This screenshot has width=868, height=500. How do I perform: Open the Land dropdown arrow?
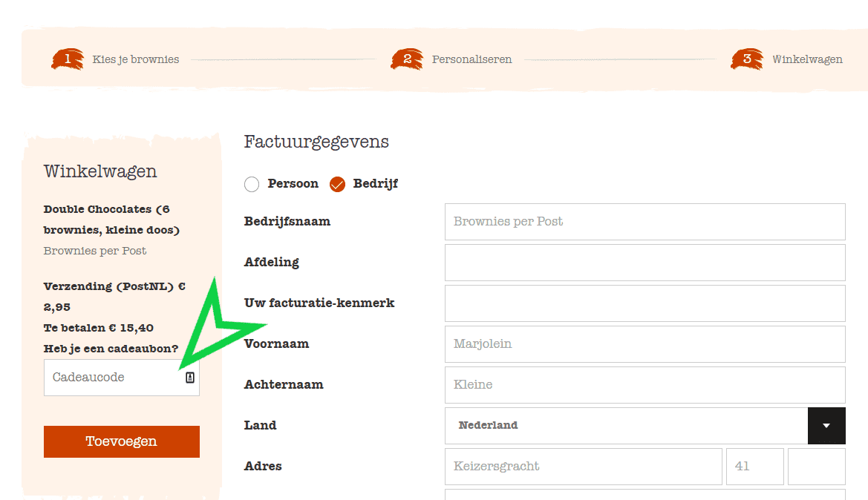tap(826, 426)
